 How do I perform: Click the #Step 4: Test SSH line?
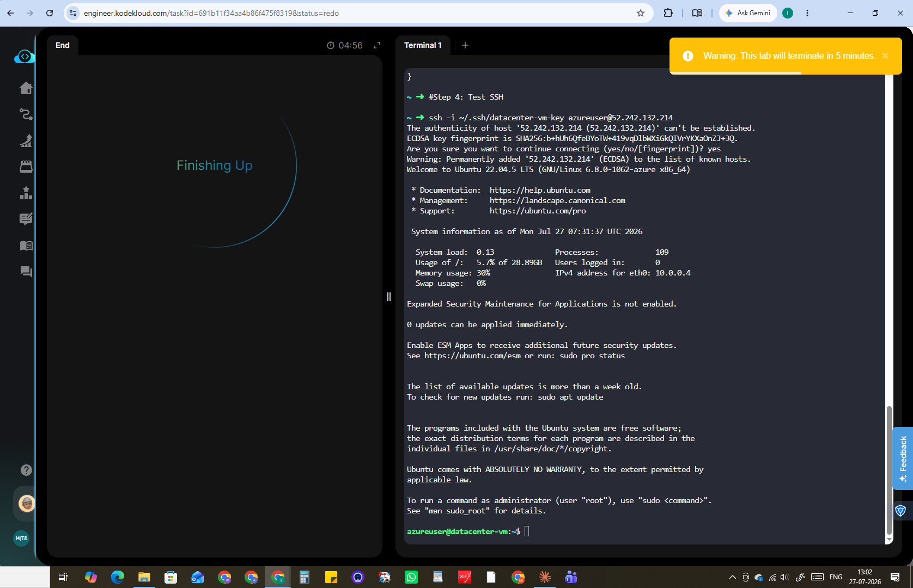click(466, 97)
